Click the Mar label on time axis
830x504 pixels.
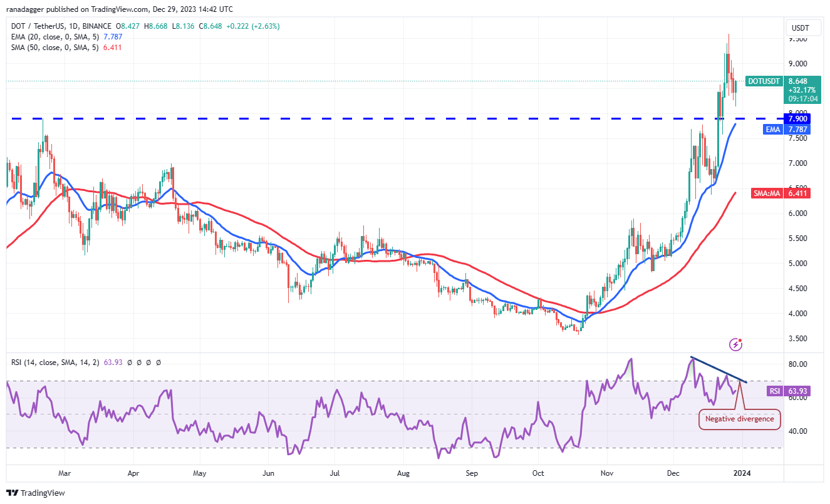64,474
